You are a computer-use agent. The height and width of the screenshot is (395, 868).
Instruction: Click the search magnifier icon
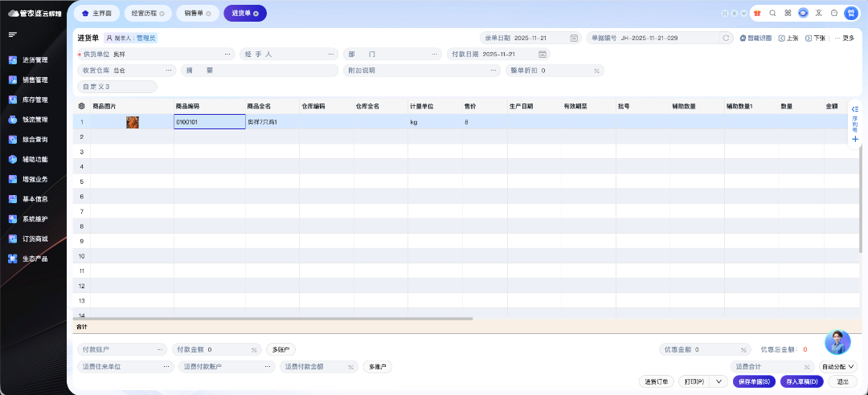coord(772,13)
